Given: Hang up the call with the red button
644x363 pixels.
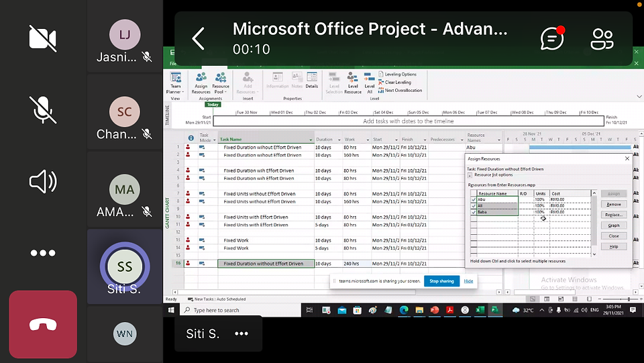Looking at the screenshot, I should coord(43,324).
